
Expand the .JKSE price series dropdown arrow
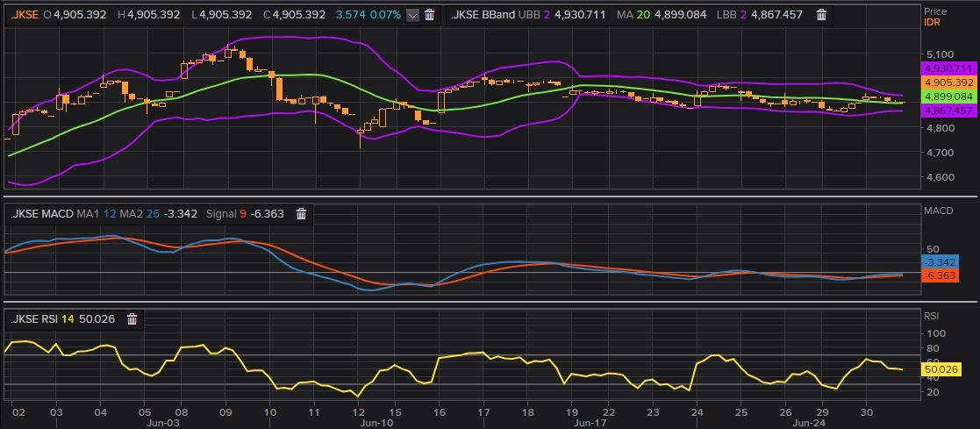412,15
